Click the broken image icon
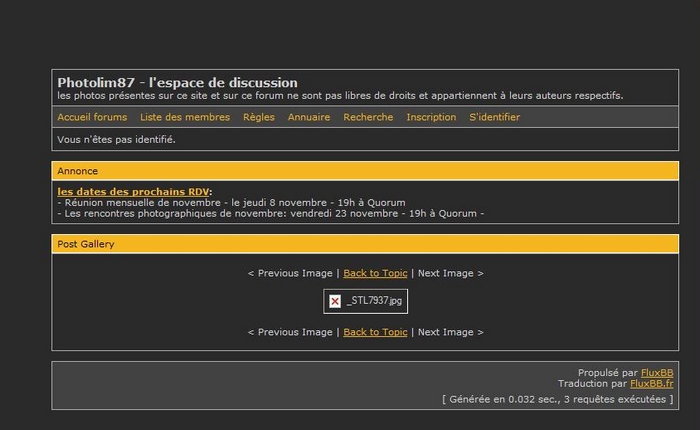This screenshot has width=700, height=430. pyautogui.click(x=335, y=301)
